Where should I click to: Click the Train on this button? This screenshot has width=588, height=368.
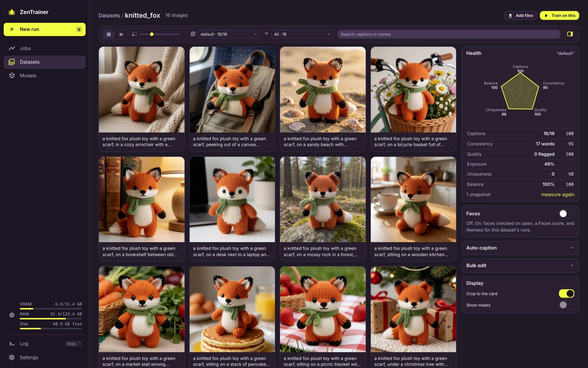559,15
